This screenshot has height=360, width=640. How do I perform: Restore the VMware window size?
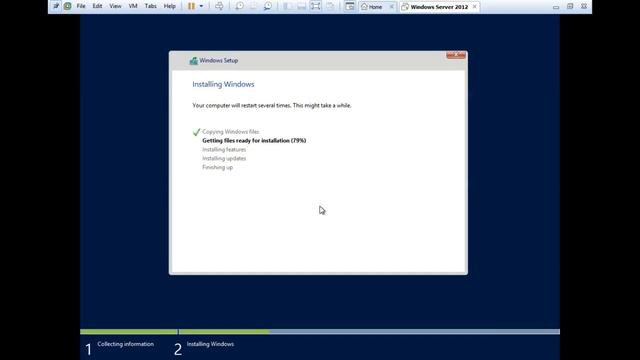[570, 7]
